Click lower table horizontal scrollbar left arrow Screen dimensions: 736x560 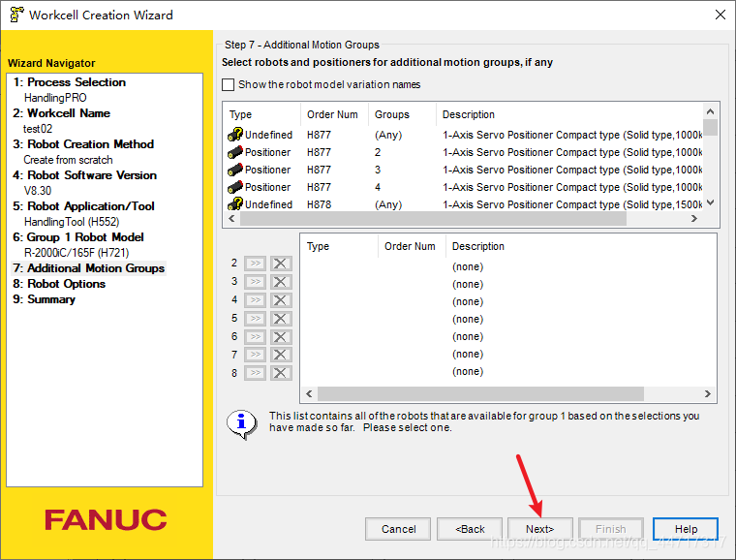click(309, 393)
